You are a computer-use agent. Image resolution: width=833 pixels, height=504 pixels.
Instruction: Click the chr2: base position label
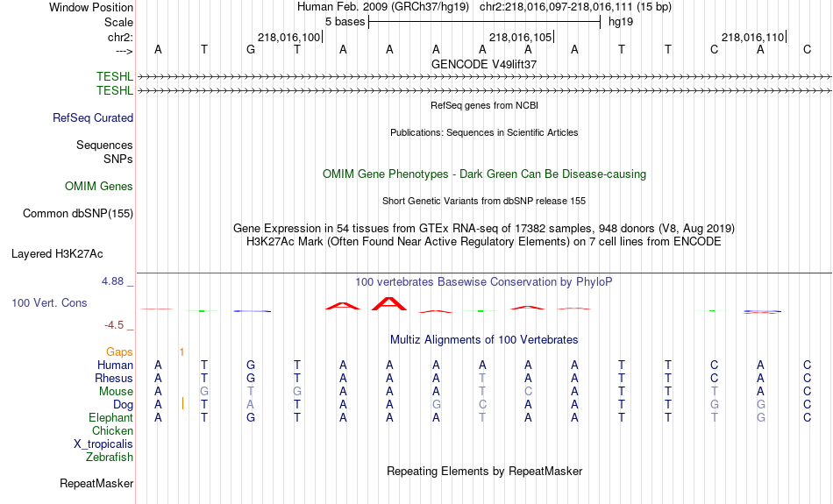click(x=120, y=37)
